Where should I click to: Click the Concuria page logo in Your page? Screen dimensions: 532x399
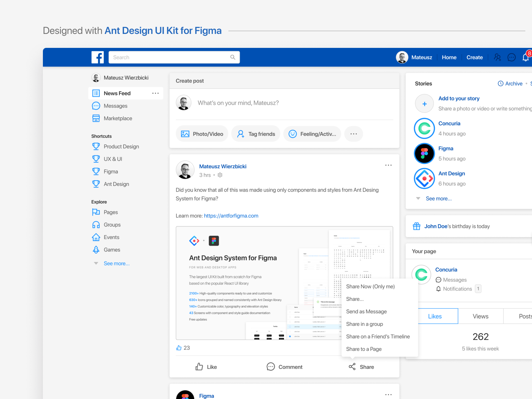422,275
